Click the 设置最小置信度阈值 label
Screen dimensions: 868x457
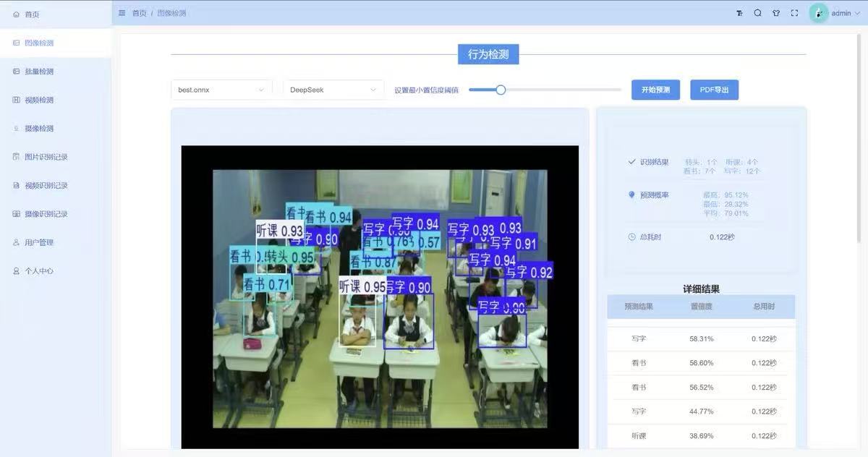click(426, 90)
